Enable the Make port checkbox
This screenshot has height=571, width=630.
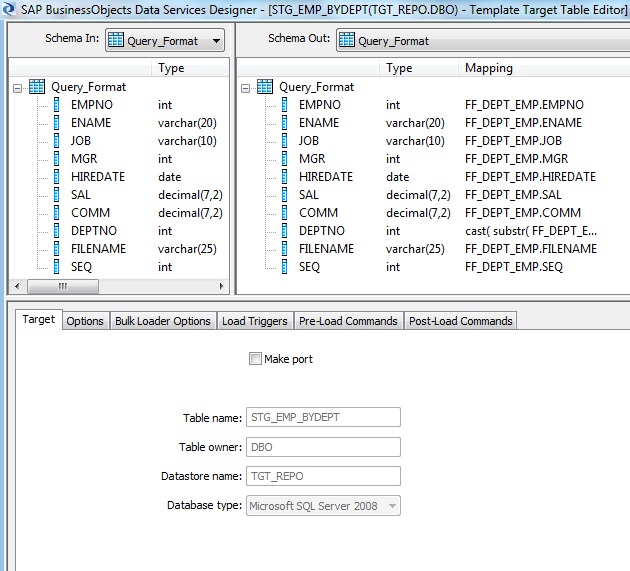pyautogui.click(x=255, y=358)
